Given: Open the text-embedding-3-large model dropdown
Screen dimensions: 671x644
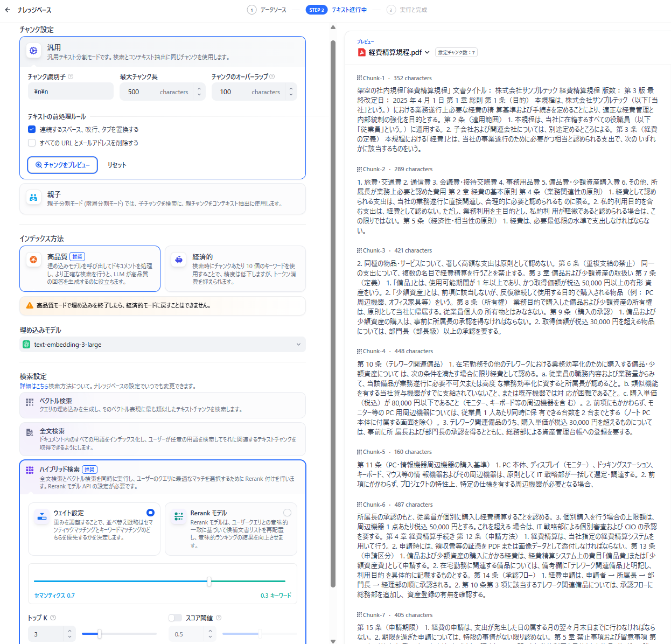Looking at the screenshot, I should 163,345.
